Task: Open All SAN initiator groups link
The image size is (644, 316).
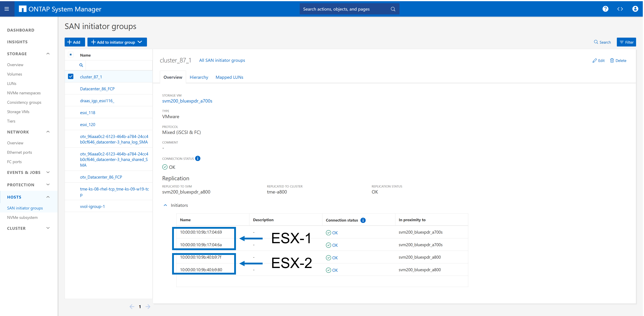Action: tap(222, 60)
